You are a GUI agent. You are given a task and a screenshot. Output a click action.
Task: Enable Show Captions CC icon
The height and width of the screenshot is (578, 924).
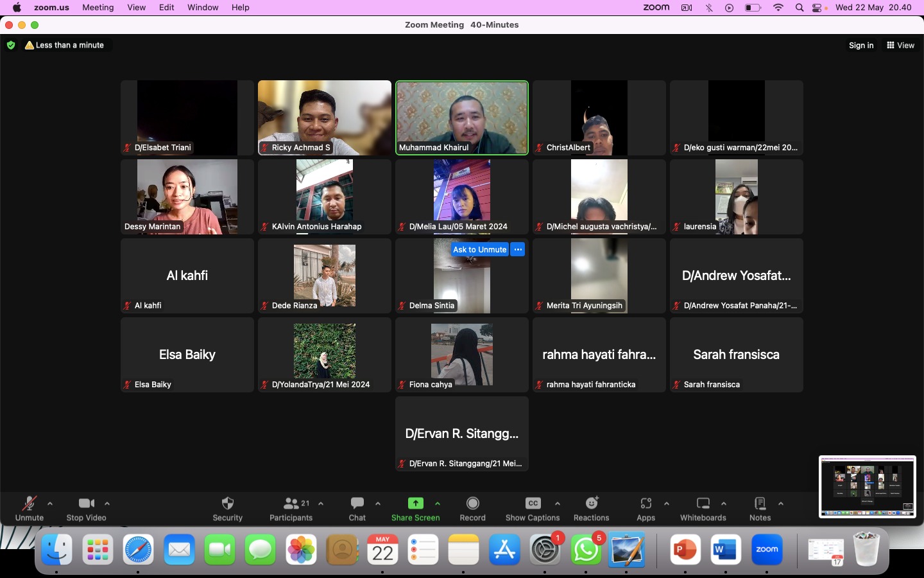[x=533, y=503]
